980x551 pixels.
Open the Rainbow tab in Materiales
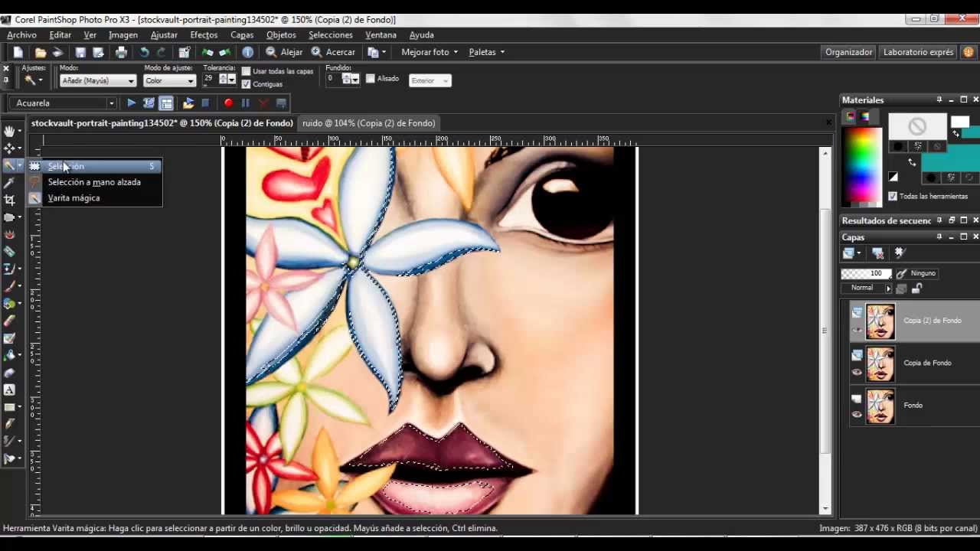[x=864, y=116]
